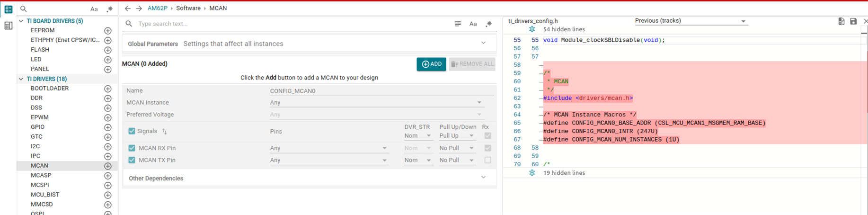Expand Other Dependencies section

click(483, 178)
